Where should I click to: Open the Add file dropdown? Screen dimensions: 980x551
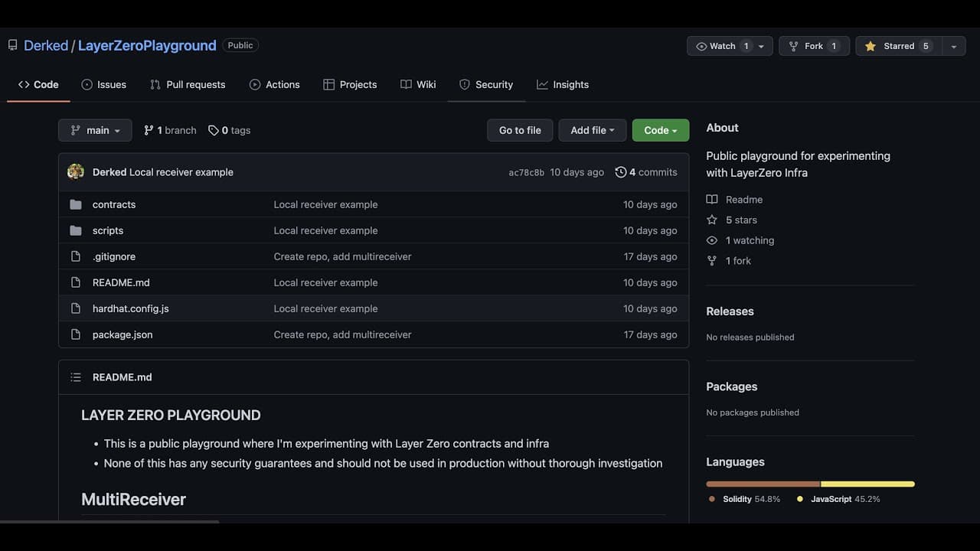(593, 130)
